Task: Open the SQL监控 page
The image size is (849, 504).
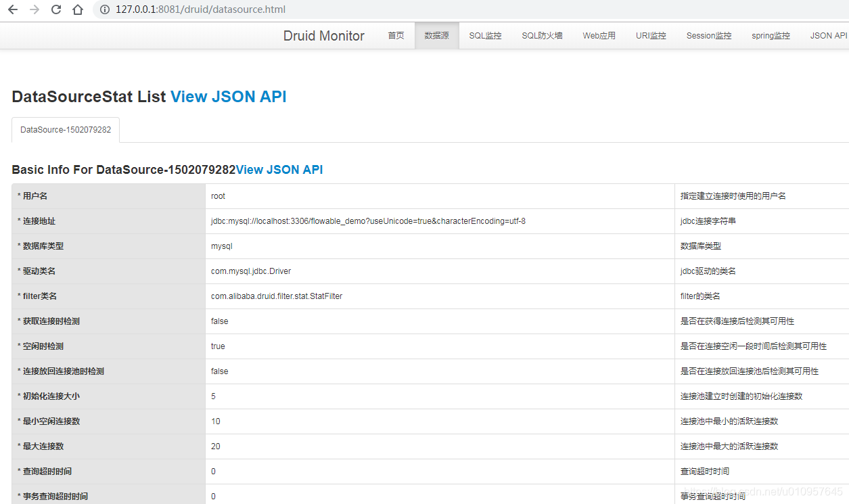Action: (x=485, y=36)
